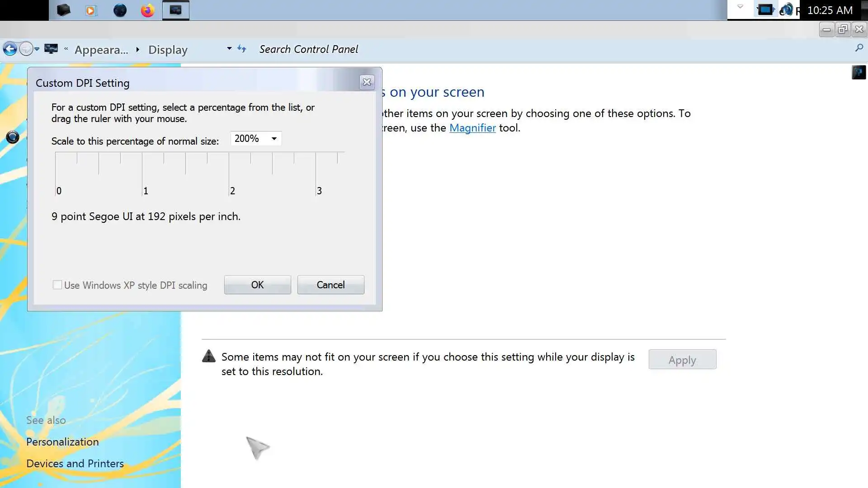Enable Use Windows XP style DPI scaling

point(57,285)
